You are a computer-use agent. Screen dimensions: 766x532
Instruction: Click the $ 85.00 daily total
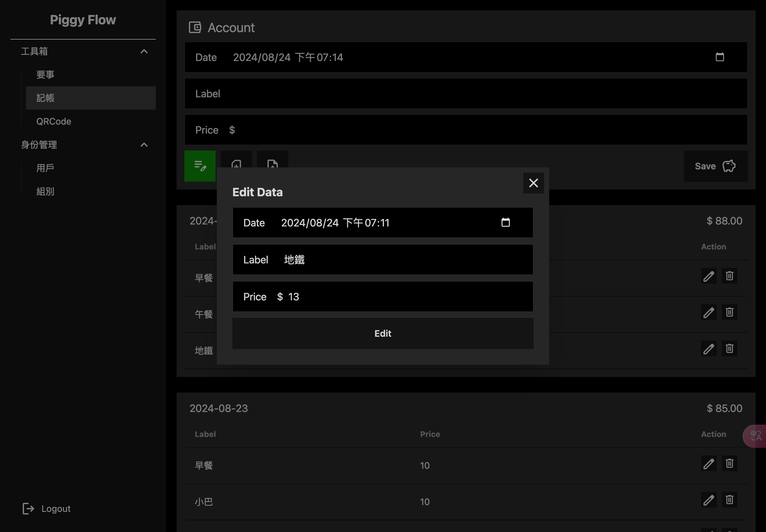(724, 408)
